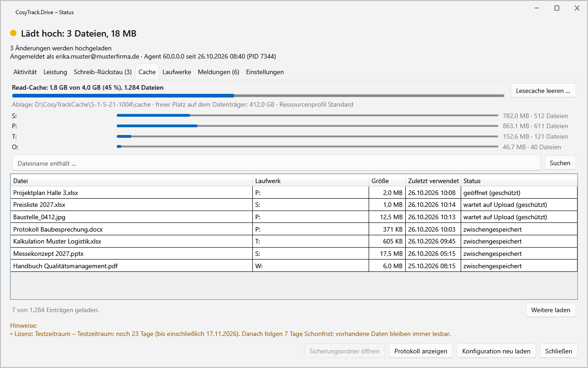The height and width of the screenshot is (368, 588).
Task: Sort by Zuletzt verwendet column header
Action: coord(433,181)
